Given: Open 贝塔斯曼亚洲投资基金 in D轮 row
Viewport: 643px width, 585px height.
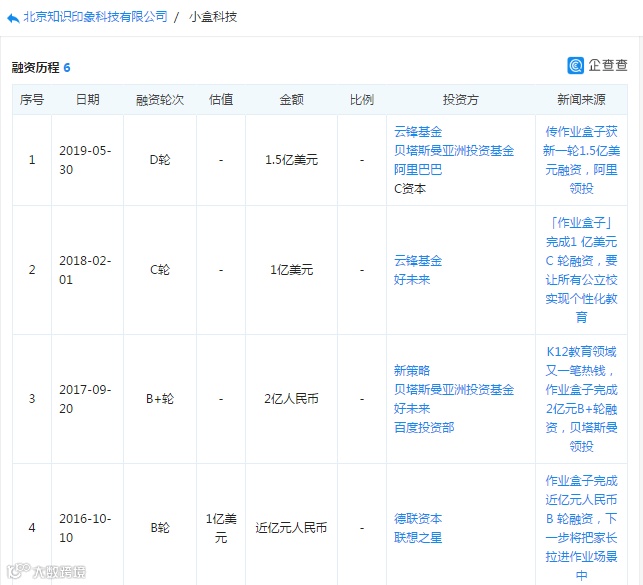Looking at the screenshot, I should click(454, 150).
